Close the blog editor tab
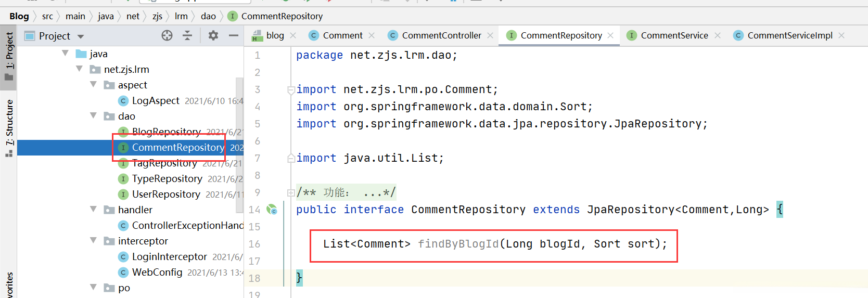 [293, 35]
